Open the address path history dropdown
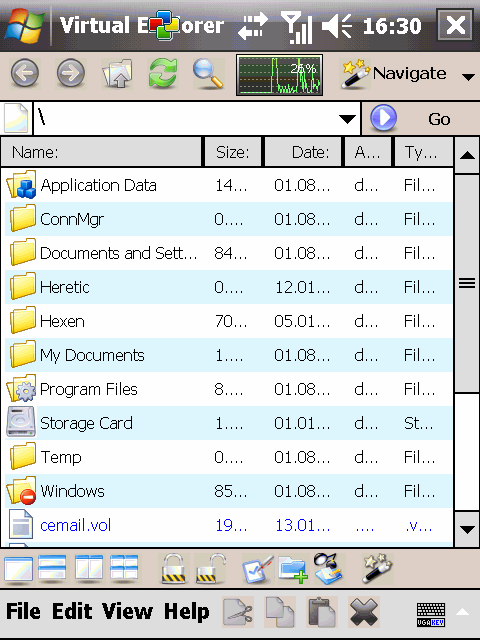Image resolution: width=480 pixels, height=640 pixels. [x=347, y=119]
